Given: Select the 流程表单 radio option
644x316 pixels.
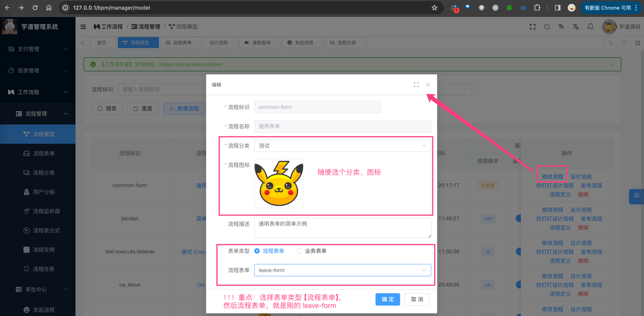Looking at the screenshot, I should click(x=257, y=251).
